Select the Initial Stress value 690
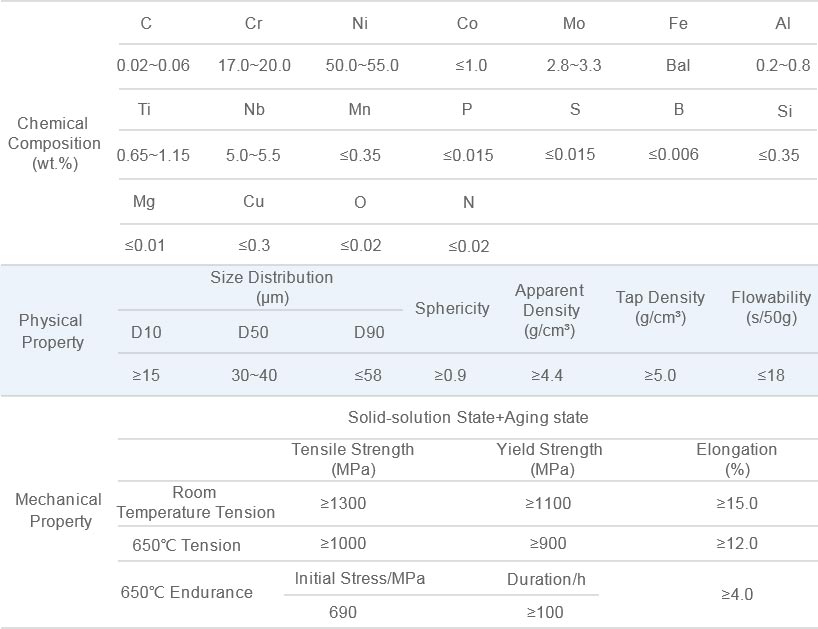Screen dimensions: 818x629 343,611
